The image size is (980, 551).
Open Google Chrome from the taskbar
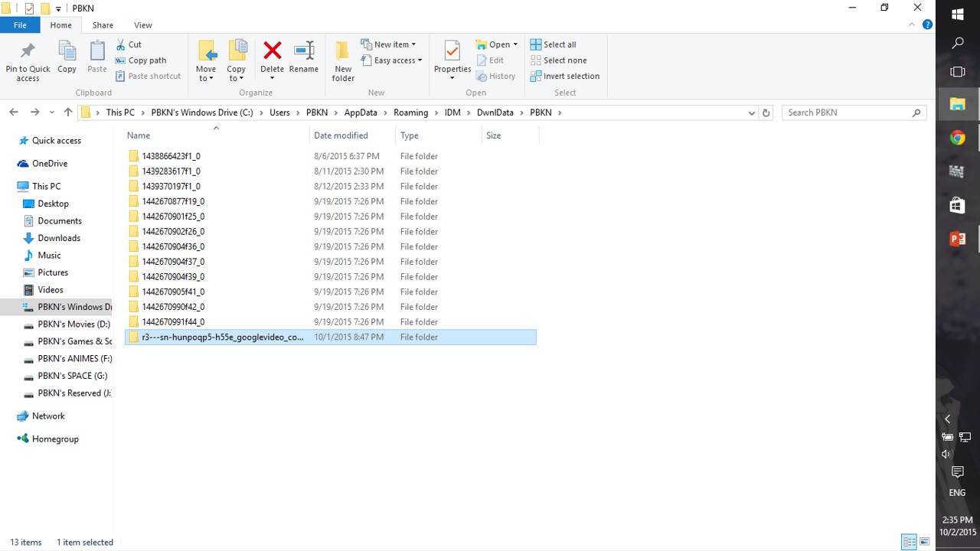(957, 138)
